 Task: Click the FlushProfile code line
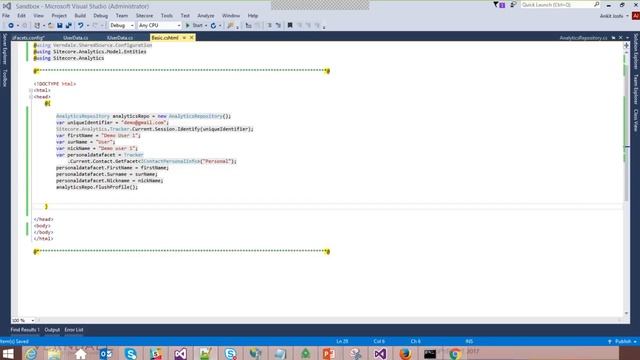pos(97,187)
